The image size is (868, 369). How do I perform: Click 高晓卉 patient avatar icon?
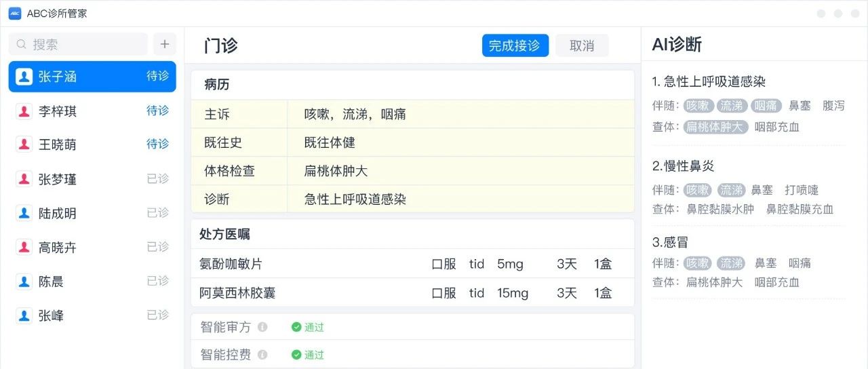click(x=24, y=248)
